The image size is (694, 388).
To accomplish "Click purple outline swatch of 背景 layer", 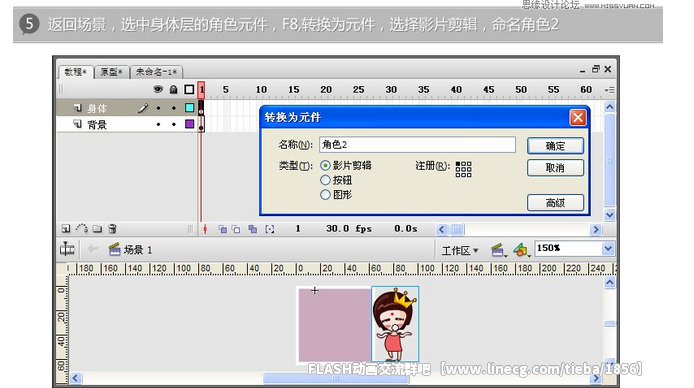I will (189, 124).
